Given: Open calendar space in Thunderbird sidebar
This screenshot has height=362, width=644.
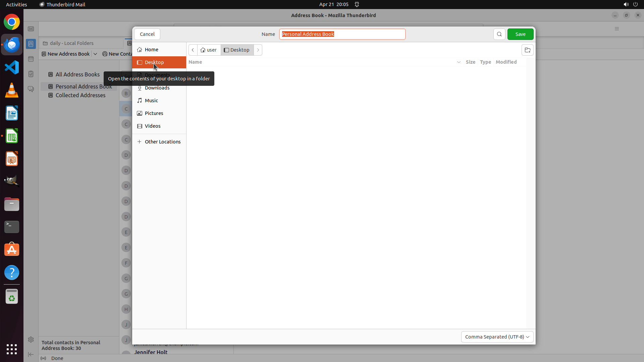Looking at the screenshot, I should (x=31, y=59).
